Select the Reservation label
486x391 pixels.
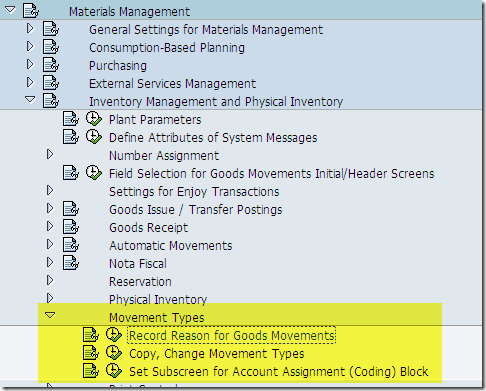tap(140, 282)
